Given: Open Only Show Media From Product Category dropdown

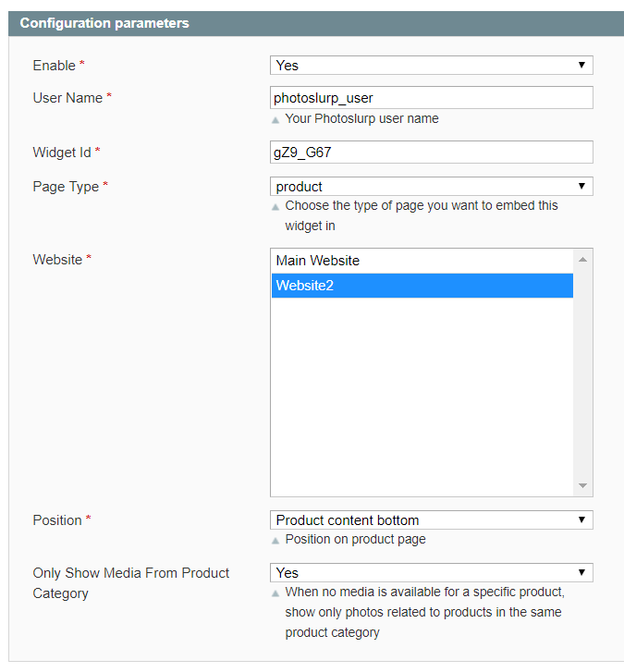Looking at the screenshot, I should click(431, 572).
